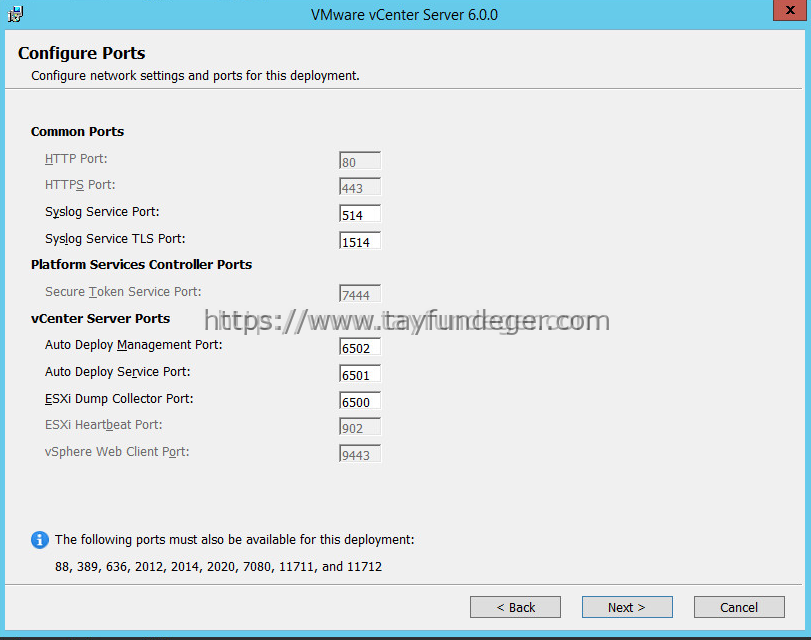The image size is (811, 640).
Task: Click the Secure Token Service Port label
Action: 123,291
